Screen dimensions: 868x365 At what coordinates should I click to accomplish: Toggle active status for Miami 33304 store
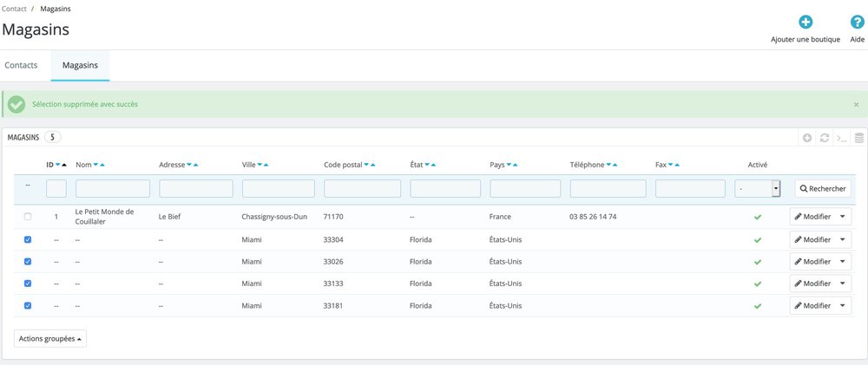(758, 240)
